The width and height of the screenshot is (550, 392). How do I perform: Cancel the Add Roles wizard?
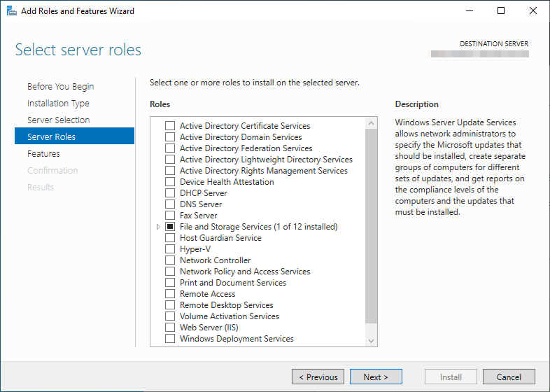[x=509, y=377]
